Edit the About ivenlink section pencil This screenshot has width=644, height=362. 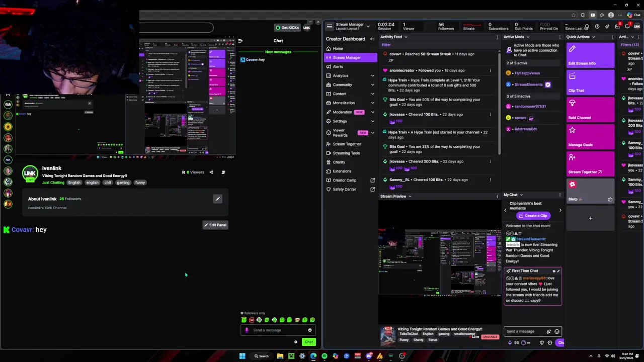218,199
